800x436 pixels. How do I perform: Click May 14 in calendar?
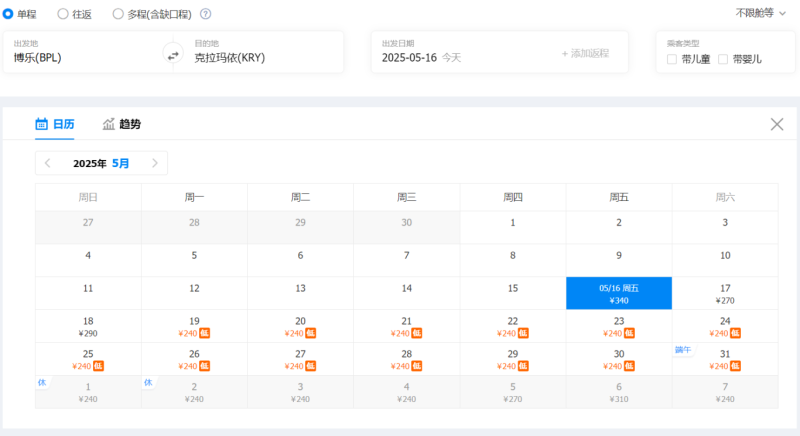pos(407,293)
